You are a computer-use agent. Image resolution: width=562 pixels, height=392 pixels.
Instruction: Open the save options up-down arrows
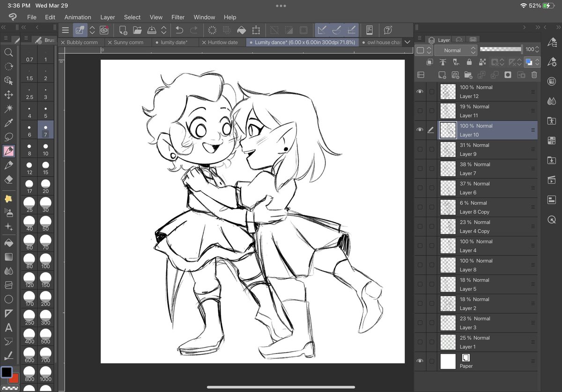click(x=164, y=30)
